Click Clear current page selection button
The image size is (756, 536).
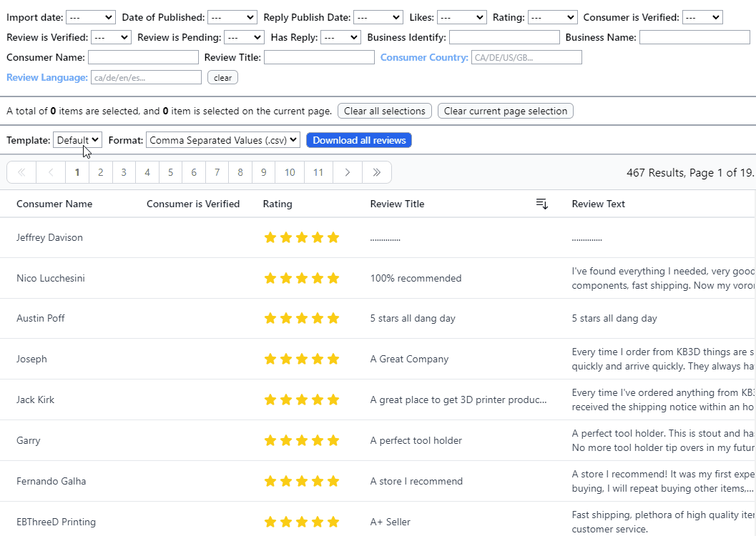tap(505, 111)
